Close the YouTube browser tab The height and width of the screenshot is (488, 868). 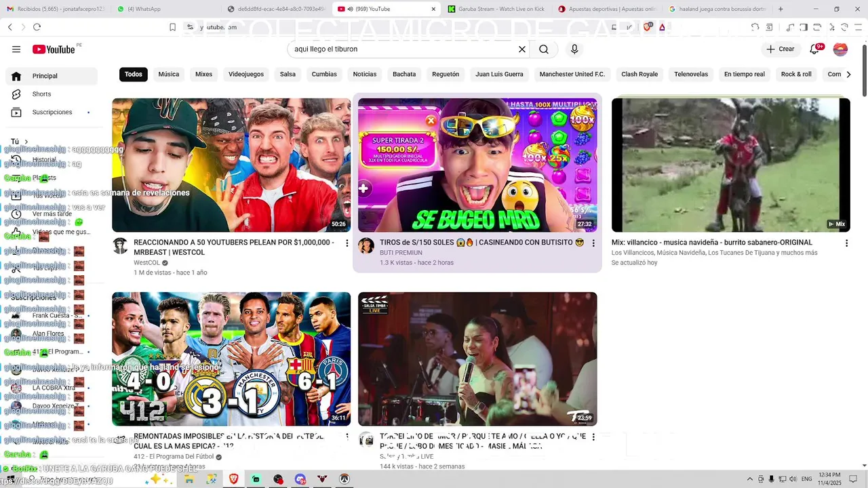433,9
